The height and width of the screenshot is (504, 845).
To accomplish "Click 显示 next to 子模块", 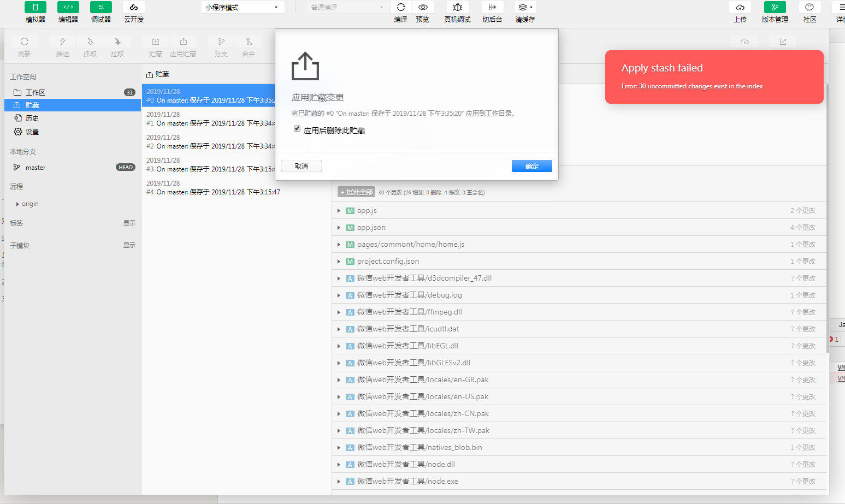I will click(129, 245).
